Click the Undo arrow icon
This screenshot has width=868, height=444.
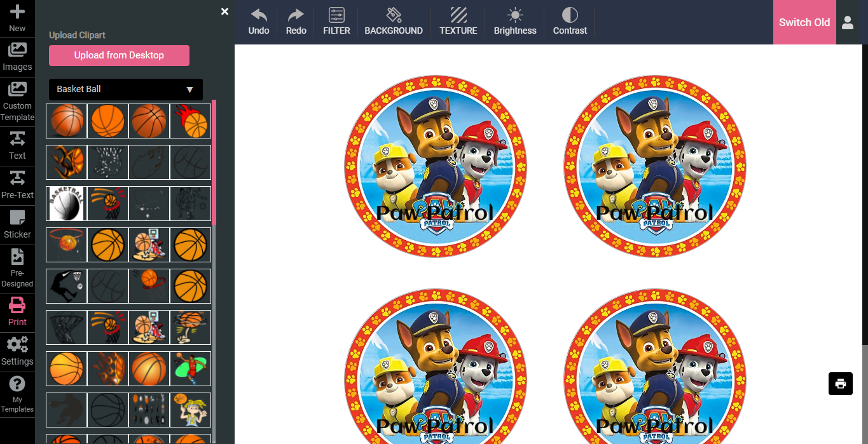tap(258, 15)
